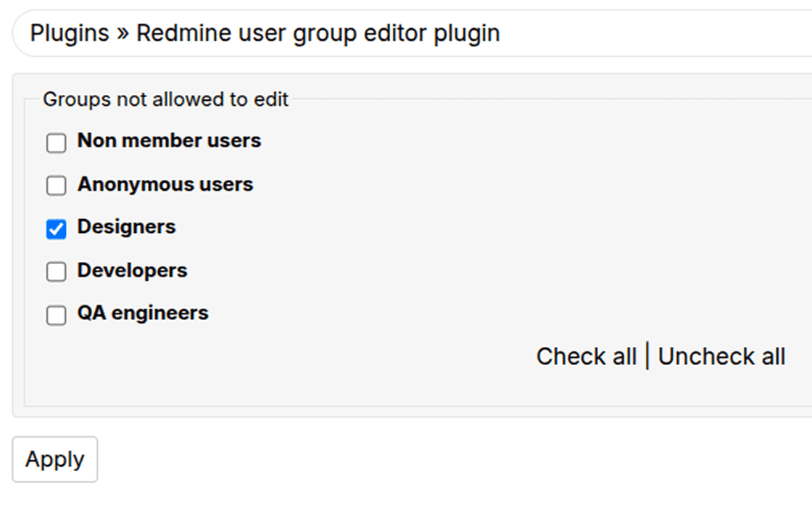The height and width of the screenshot is (521, 812).
Task: Select the Groups not allowed to edit legend
Action: pyautogui.click(x=165, y=99)
